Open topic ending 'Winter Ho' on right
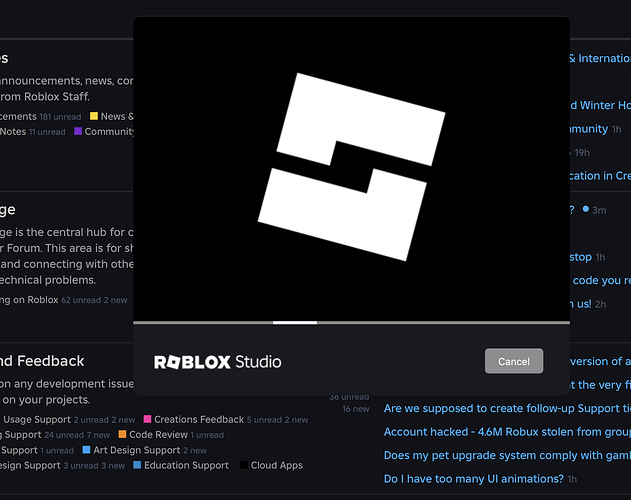 [600, 105]
